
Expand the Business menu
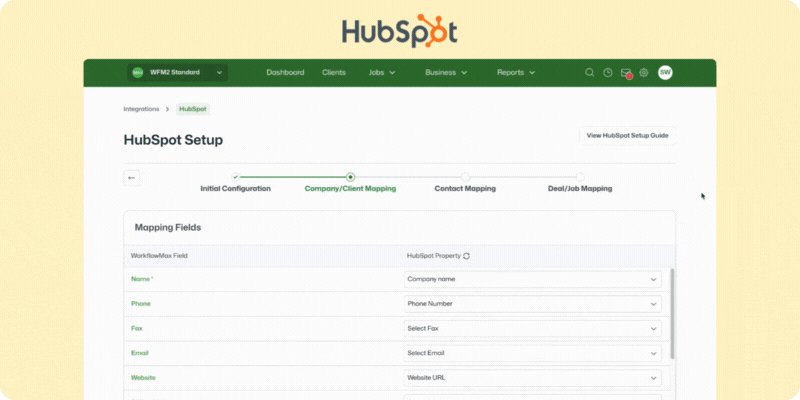pos(446,72)
